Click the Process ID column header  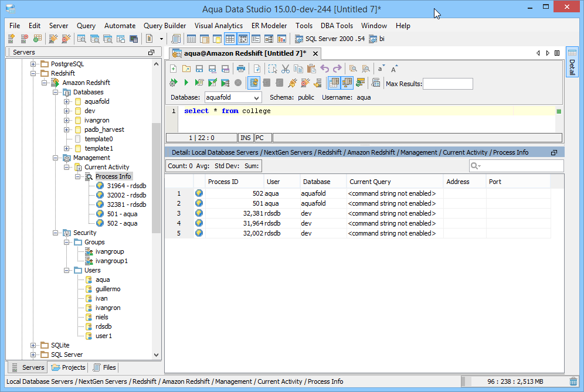click(x=235, y=182)
